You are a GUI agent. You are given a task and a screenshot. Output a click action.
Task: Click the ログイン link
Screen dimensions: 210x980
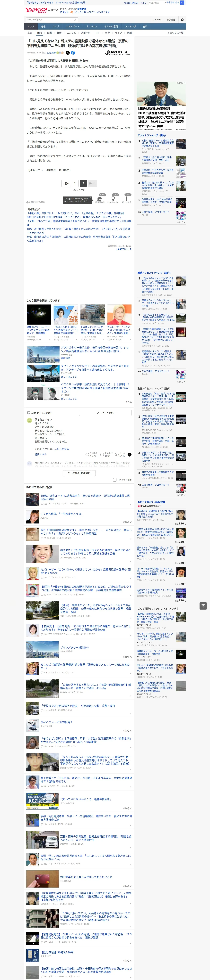[x=64, y=12]
